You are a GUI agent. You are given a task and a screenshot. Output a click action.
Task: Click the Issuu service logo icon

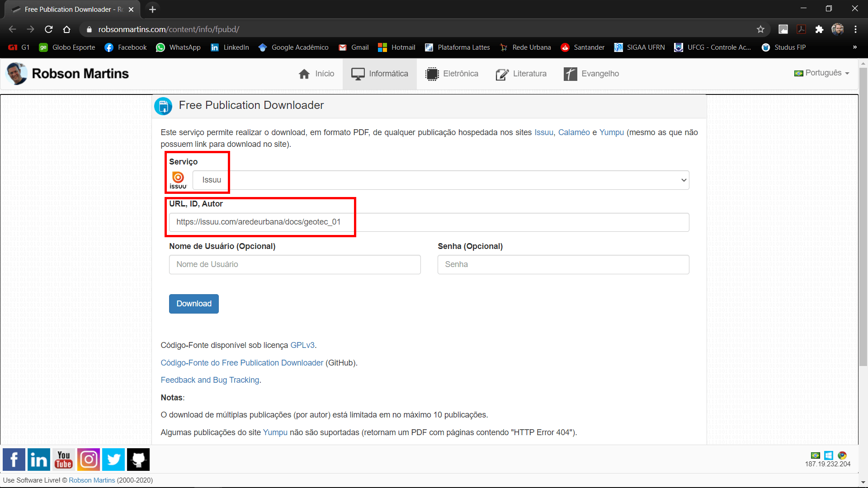[178, 179]
